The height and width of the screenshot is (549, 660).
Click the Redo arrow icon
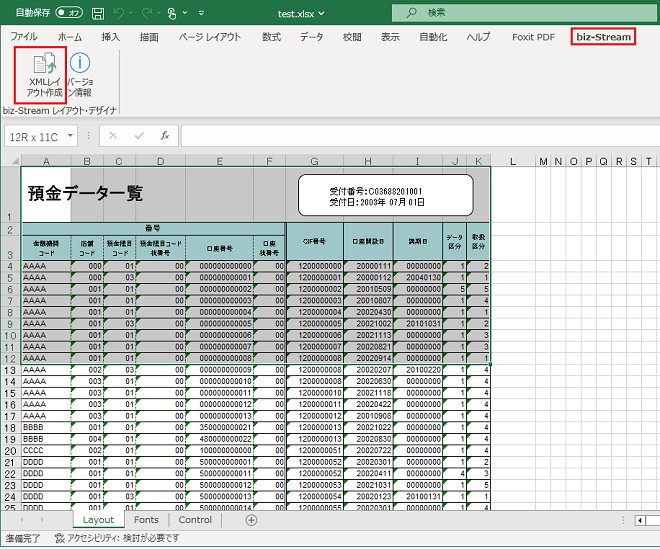pyautogui.click(x=147, y=13)
